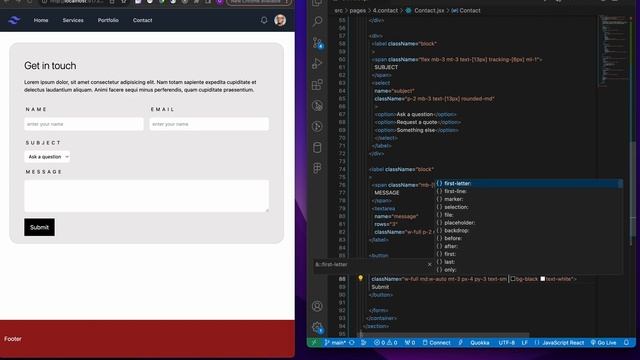Open the Figma extension view in activity bar
640x360 pixels.
317,168
